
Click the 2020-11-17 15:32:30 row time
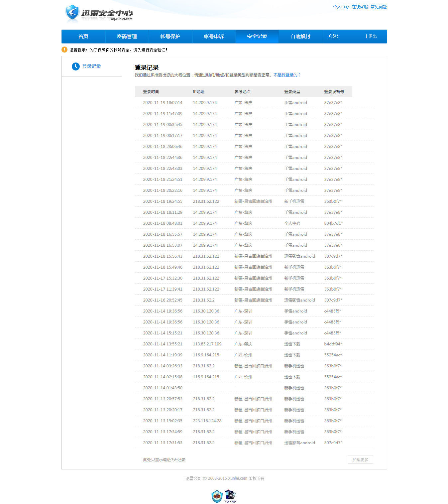click(163, 278)
